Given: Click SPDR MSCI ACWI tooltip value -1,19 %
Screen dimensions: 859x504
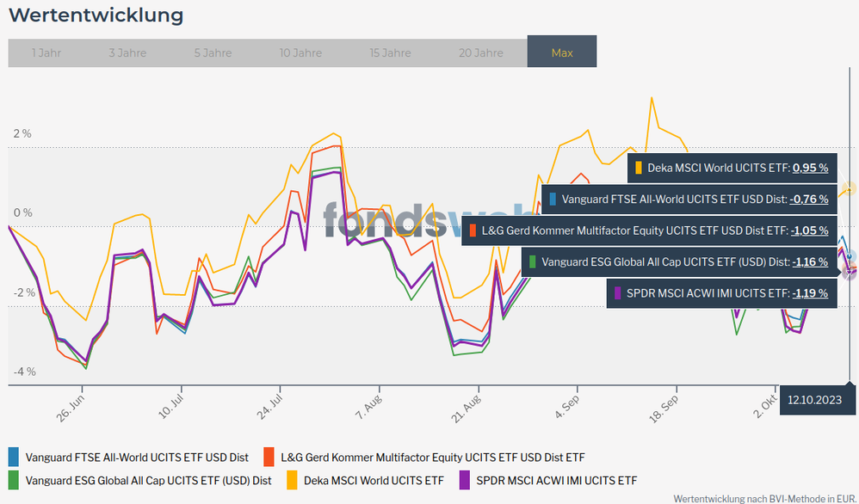Looking at the screenshot, I should point(809,293).
